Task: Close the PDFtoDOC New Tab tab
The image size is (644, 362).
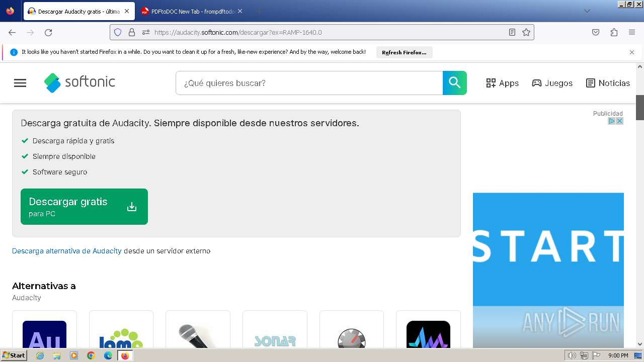Action: point(240,11)
